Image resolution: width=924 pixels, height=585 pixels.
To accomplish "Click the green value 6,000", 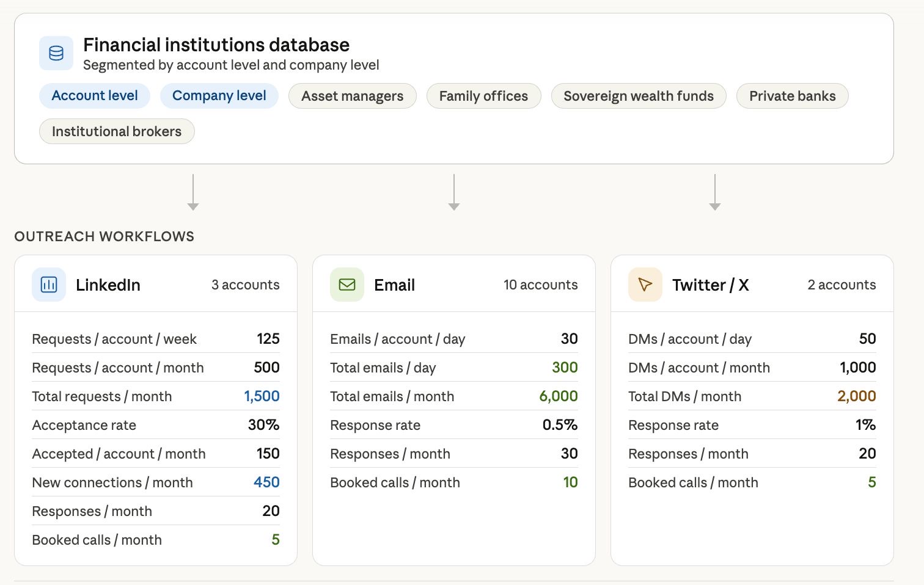I will pos(559,396).
